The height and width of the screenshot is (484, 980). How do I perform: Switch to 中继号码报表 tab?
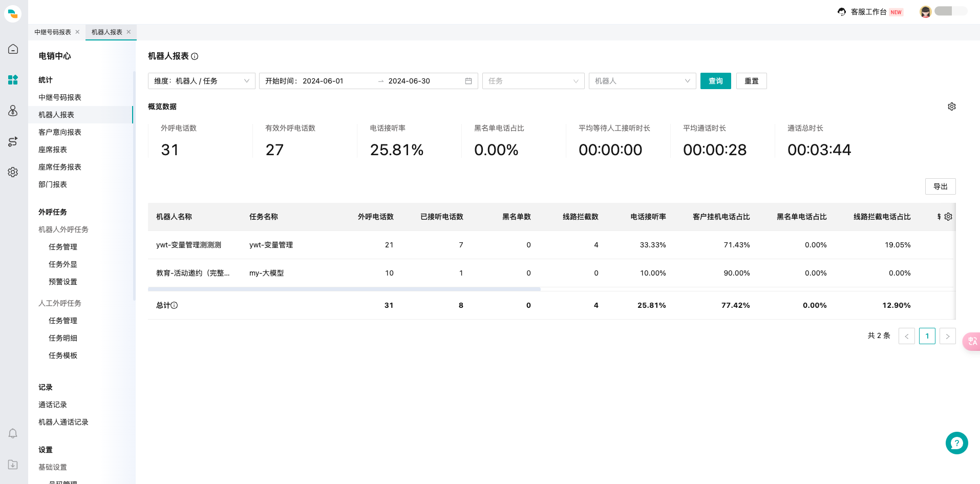tap(53, 32)
